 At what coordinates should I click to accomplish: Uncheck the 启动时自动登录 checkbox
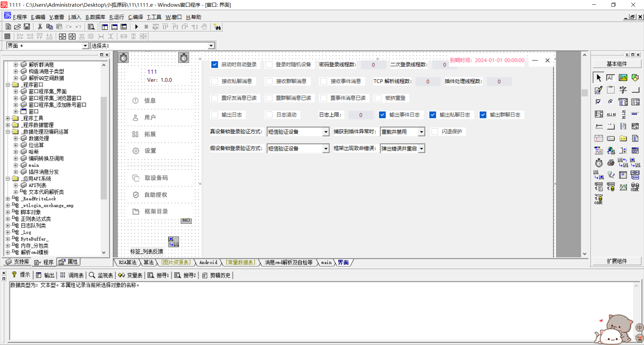pyautogui.click(x=215, y=65)
